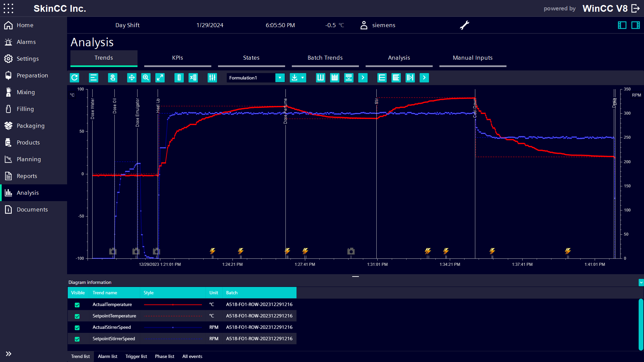Open Filling in sidebar

click(34, 109)
